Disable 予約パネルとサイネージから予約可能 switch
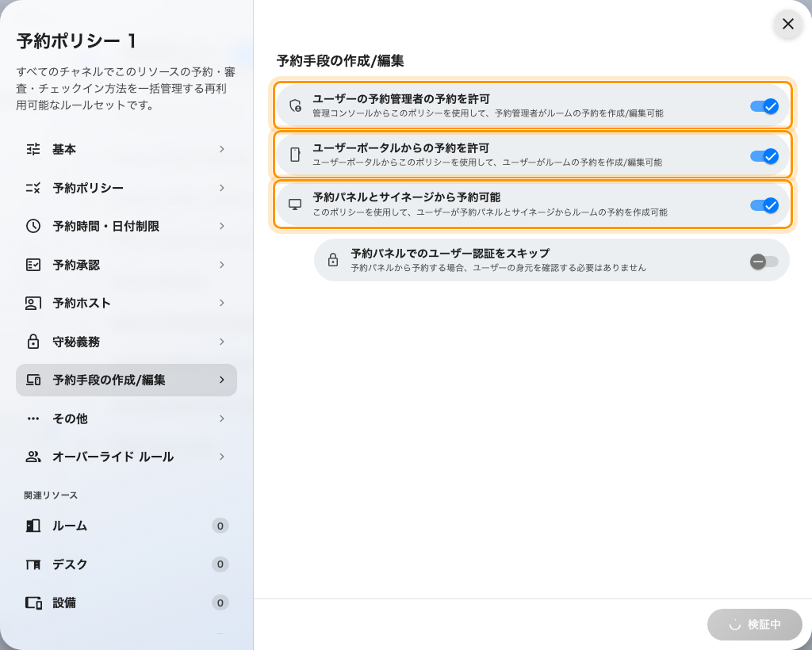Screen dimensions: 812x650 coord(764,205)
